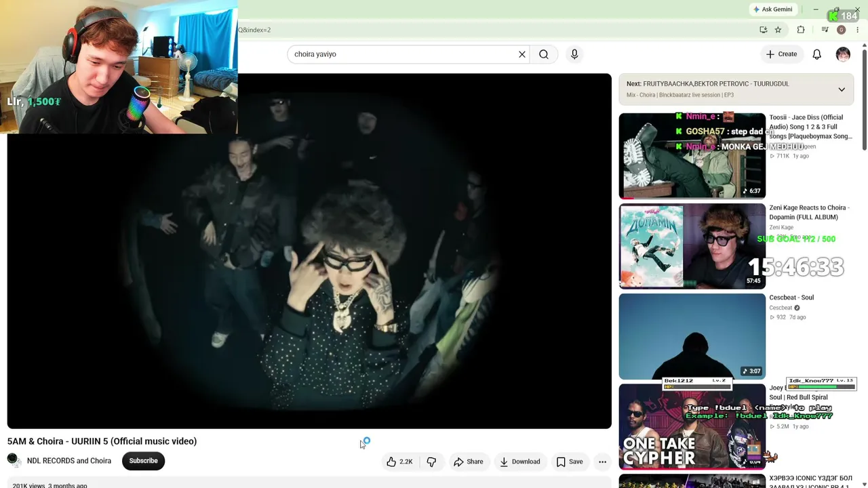The width and height of the screenshot is (868, 488).
Task: Open the Zeni Kage Reacts Dopamin thumbnail
Action: (x=692, y=246)
